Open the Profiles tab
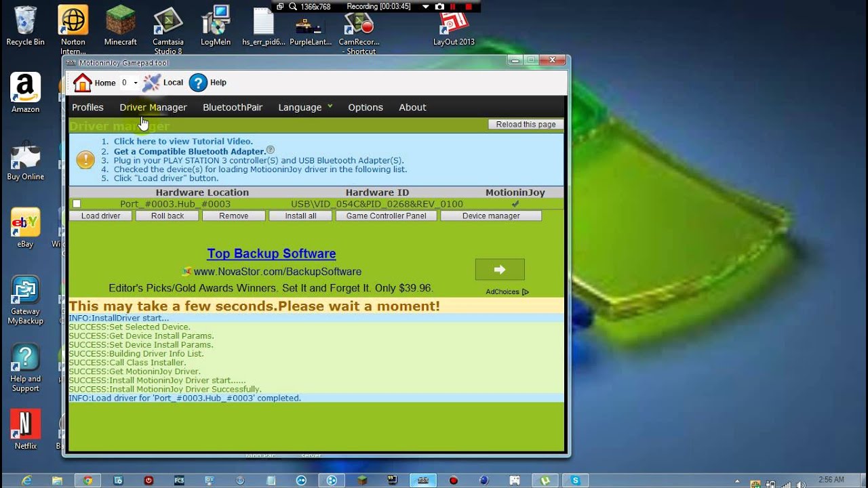 coord(87,107)
